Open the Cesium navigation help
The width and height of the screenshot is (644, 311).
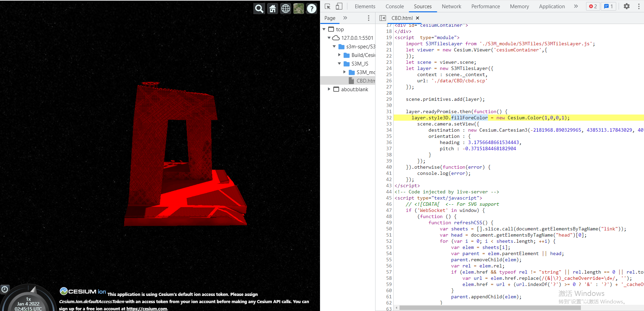pos(311,8)
